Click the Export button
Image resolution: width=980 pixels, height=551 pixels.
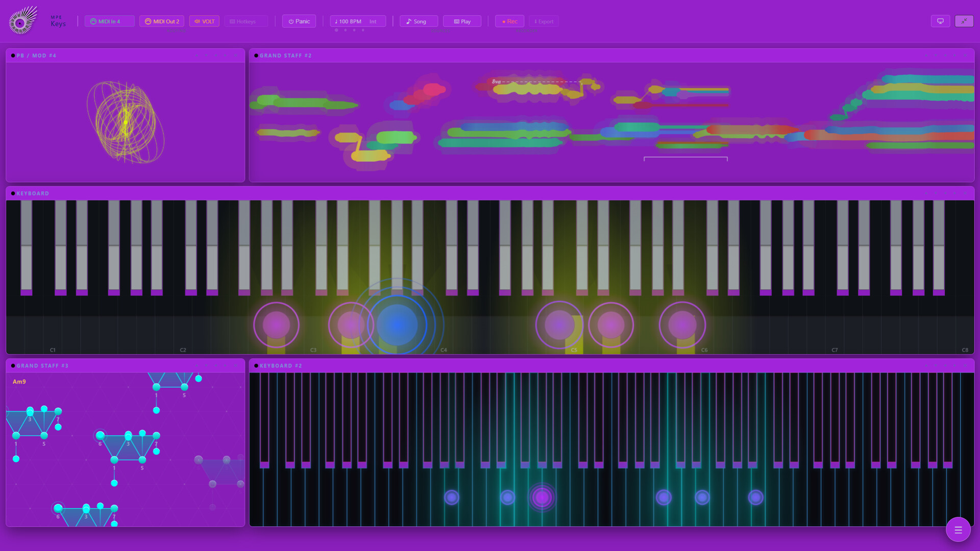pos(544,21)
